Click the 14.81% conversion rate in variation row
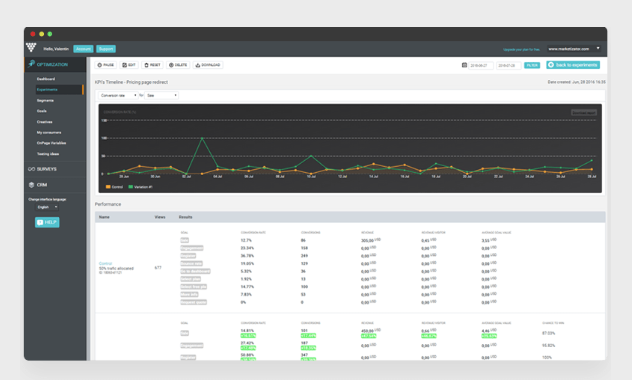The image size is (632, 380). 247,330
